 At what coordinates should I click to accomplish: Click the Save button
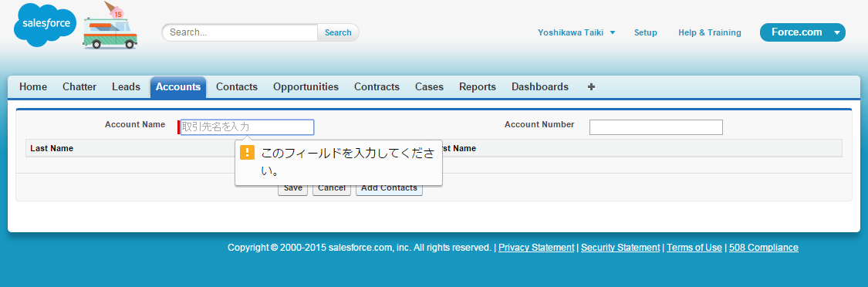point(293,188)
